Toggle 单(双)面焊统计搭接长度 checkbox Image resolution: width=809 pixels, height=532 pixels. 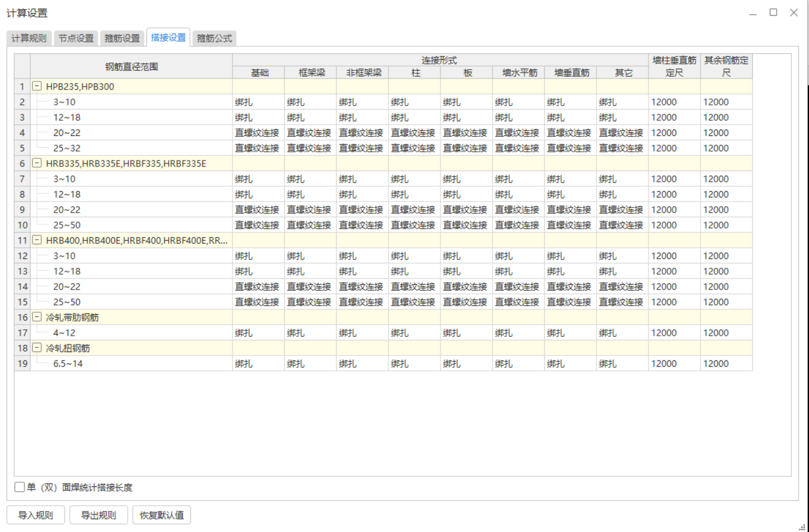tap(19, 487)
